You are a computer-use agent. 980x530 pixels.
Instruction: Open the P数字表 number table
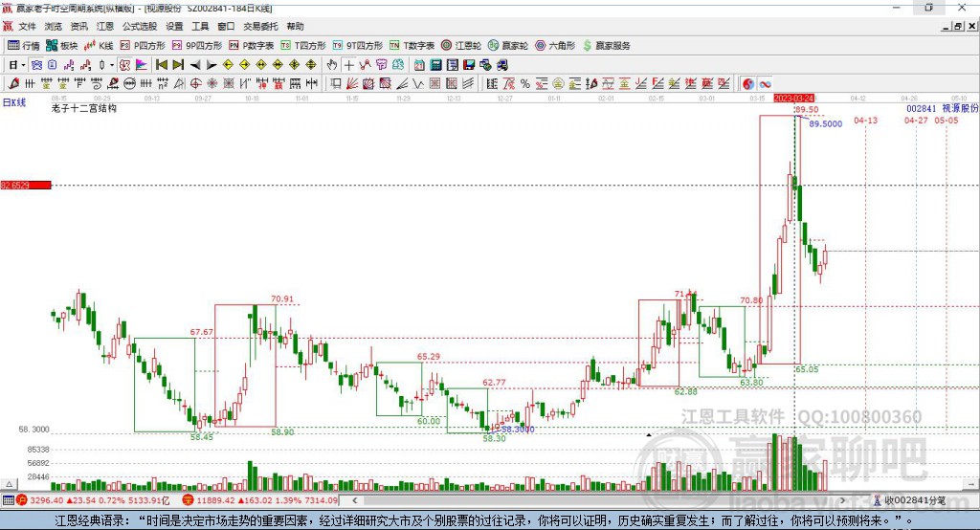click(x=252, y=46)
